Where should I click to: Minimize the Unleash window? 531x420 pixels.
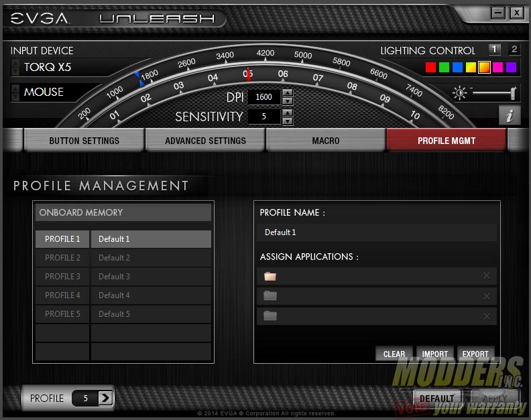(x=498, y=13)
